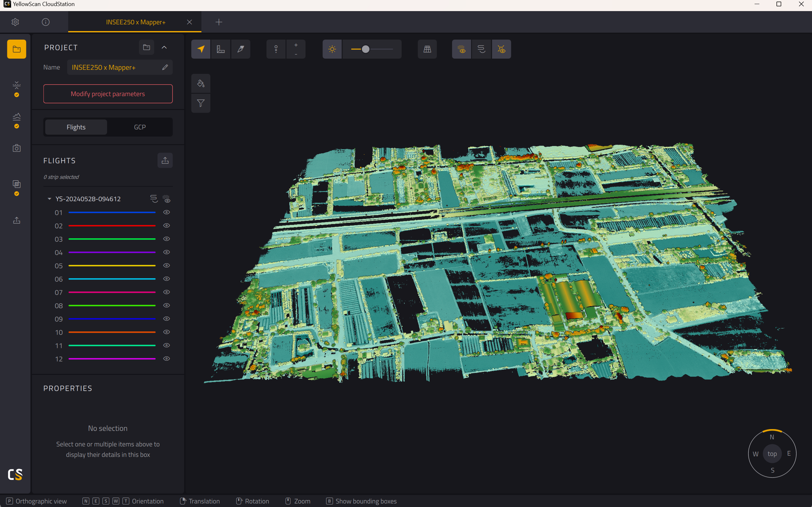Open the camera module in sidebar
Screen dimensions: 812x507
coord(16,148)
